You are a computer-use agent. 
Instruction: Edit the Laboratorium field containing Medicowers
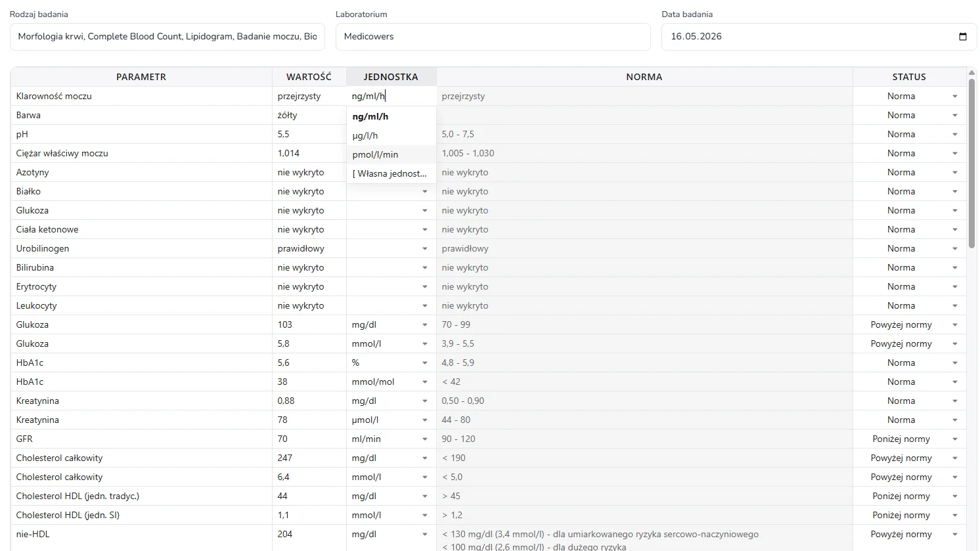(x=493, y=37)
